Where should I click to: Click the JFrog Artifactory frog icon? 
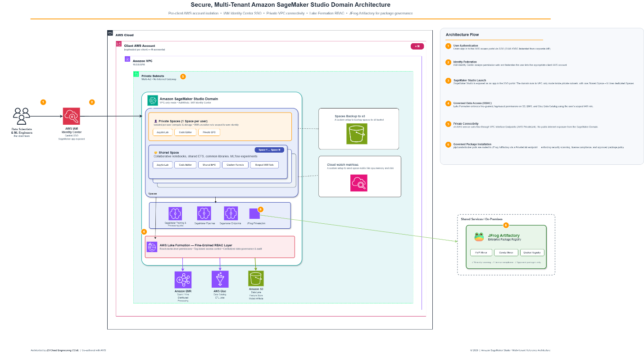(x=479, y=237)
